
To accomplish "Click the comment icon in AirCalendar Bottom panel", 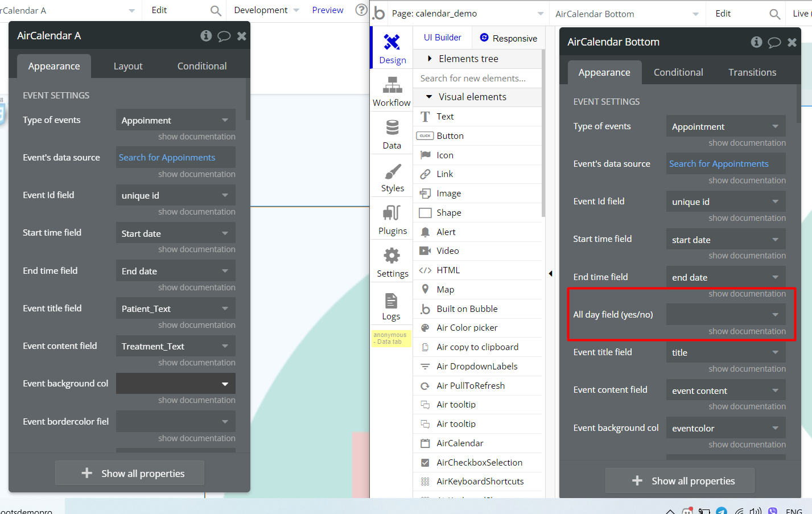I will pos(774,42).
